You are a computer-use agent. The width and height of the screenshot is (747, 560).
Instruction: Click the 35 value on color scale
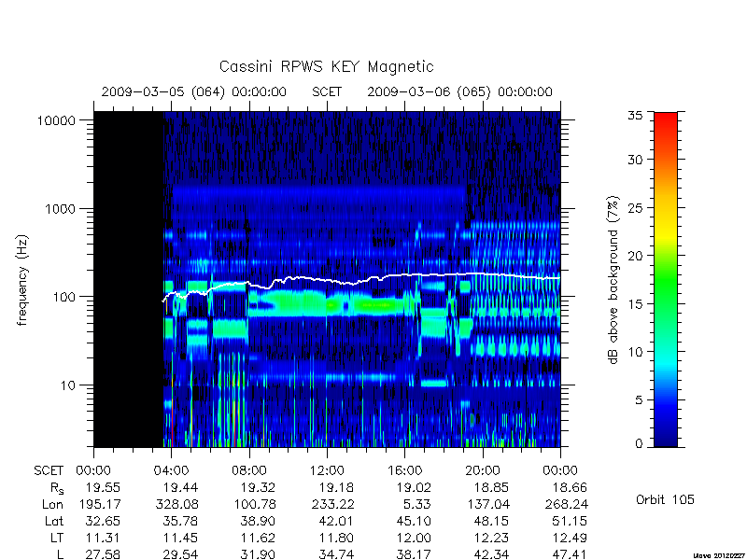pos(635,116)
